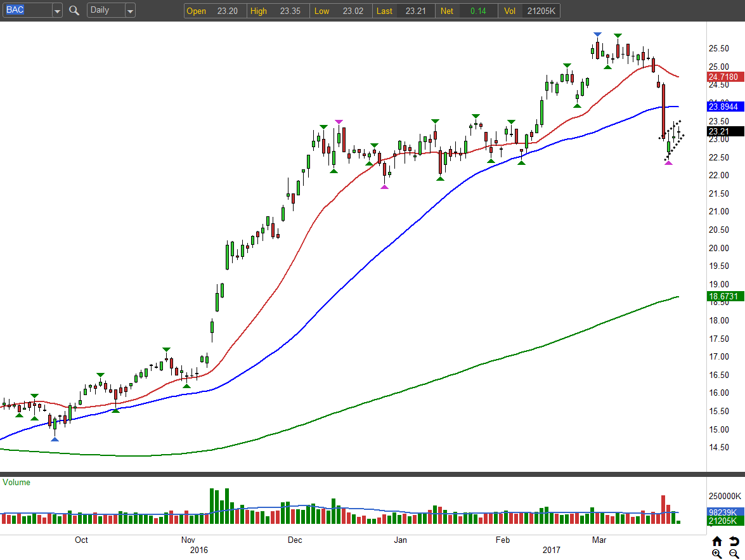Viewport: 745px width, 560px height.
Task: Click the Nov label on the time axis
Action: tap(188, 540)
